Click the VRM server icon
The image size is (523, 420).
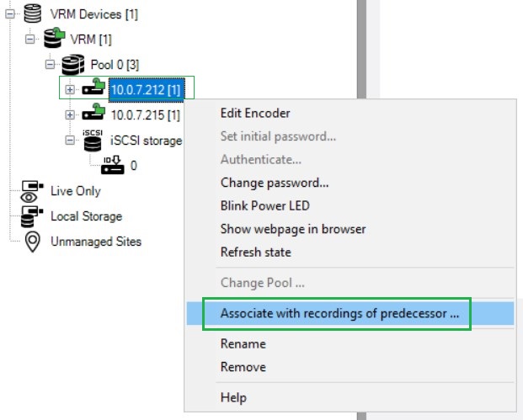[x=55, y=38]
